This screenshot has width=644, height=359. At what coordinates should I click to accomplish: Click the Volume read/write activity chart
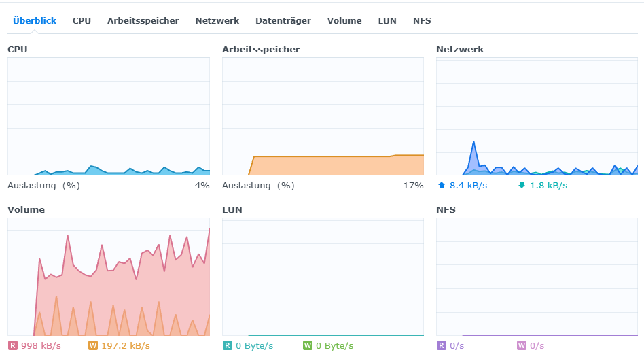[x=109, y=282]
